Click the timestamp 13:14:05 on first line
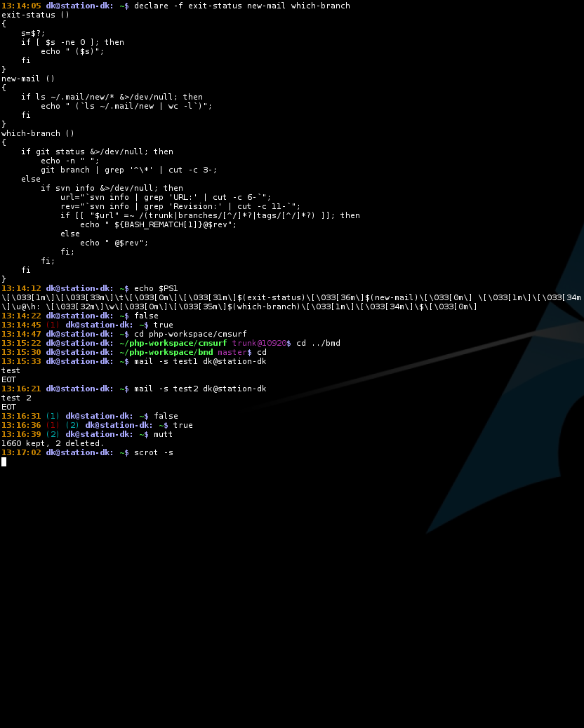This screenshot has height=728, width=584. pos(21,6)
